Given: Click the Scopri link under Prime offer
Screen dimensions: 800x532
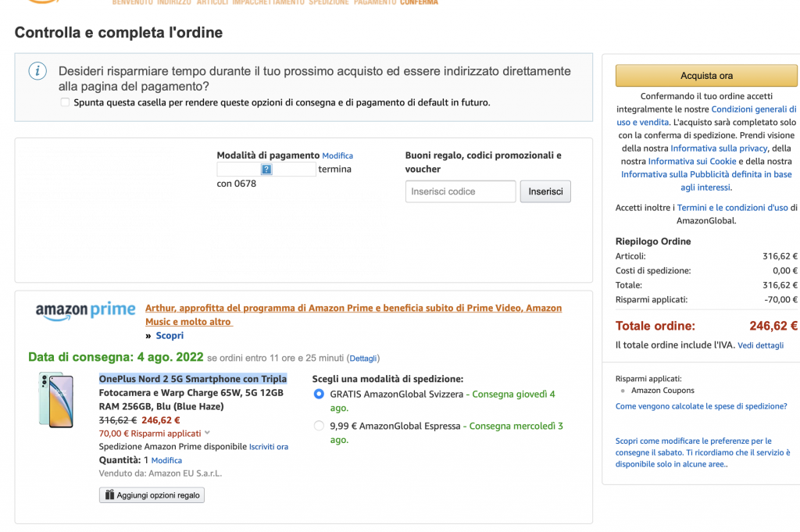Looking at the screenshot, I should (x=170, y=336).
